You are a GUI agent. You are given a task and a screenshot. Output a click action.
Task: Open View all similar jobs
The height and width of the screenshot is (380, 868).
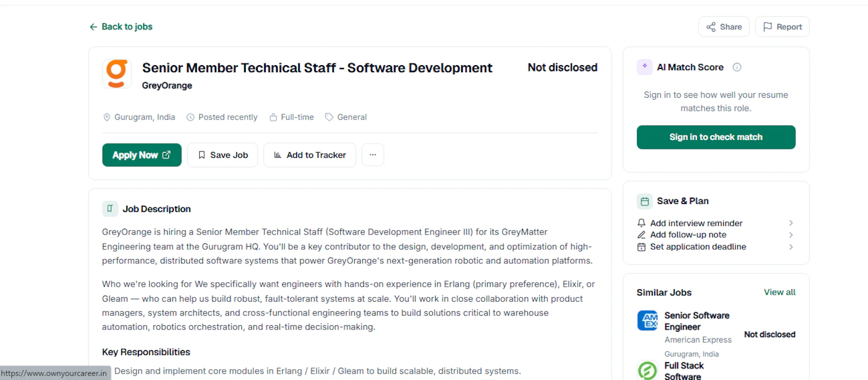point(780,292)
